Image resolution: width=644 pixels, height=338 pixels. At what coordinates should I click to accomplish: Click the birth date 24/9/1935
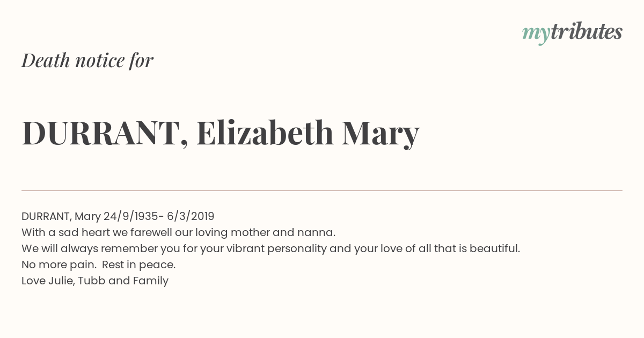(131, 216)
